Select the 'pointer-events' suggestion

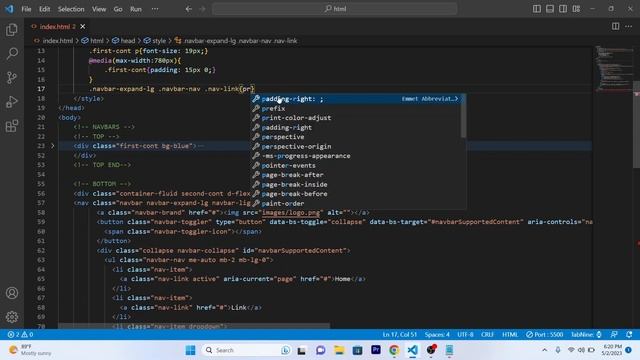356,165
